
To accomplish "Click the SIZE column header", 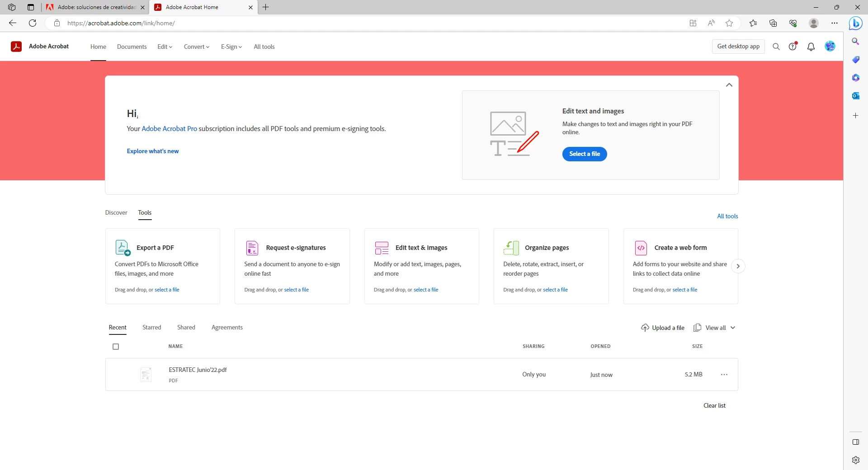I will [697, 346].
